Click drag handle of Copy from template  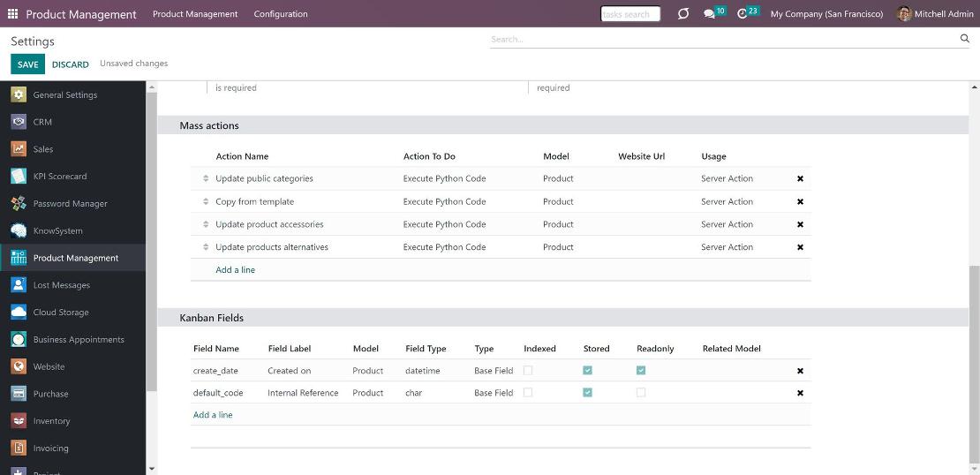tap(206, 202)
